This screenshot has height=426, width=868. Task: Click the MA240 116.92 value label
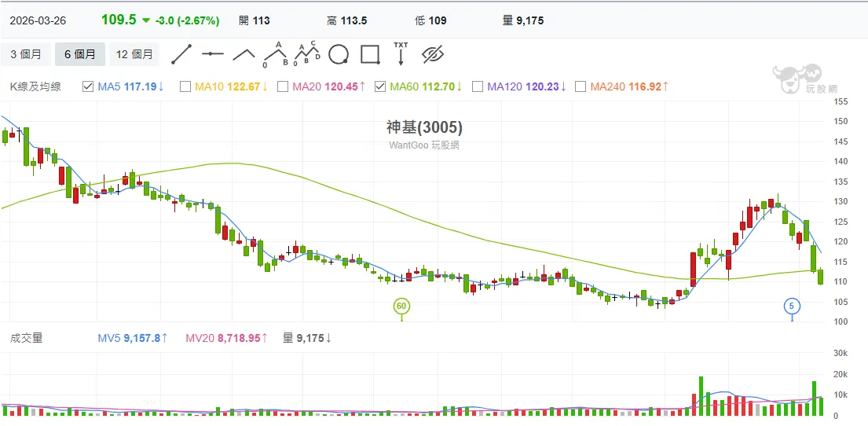click(x=629, y=86)
